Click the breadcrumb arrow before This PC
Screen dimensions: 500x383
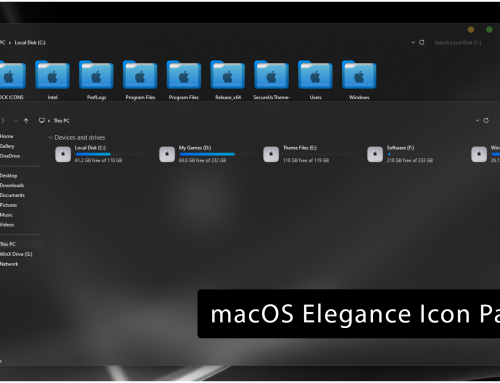49,121
